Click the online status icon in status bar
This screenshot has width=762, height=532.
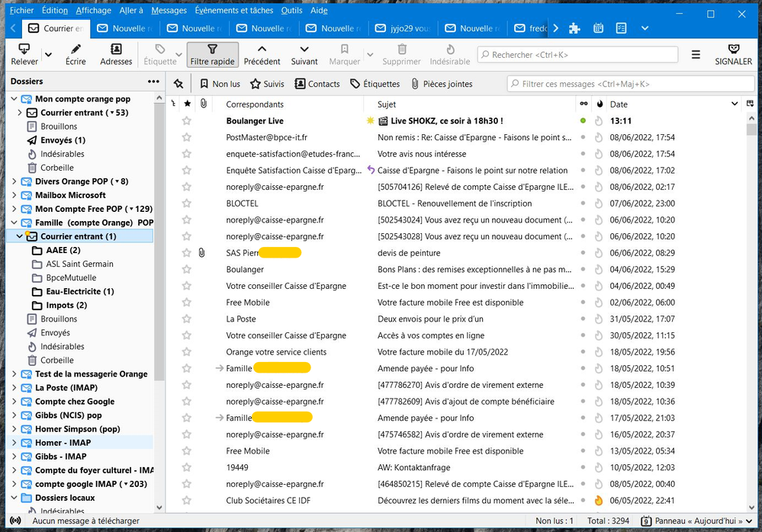coord(15,521)
